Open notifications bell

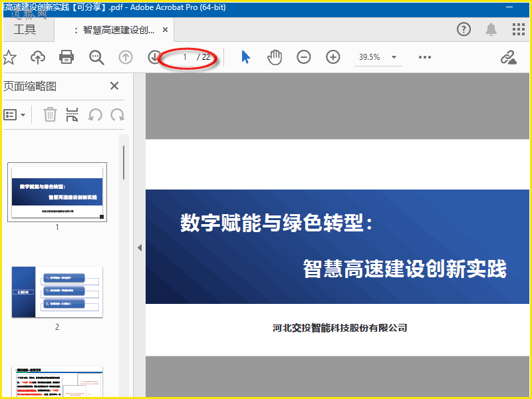491,29
